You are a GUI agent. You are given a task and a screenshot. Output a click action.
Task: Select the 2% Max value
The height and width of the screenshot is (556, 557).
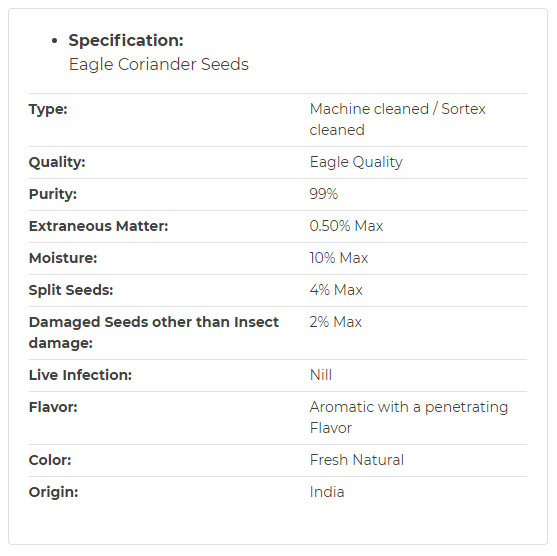coord(336,322)
